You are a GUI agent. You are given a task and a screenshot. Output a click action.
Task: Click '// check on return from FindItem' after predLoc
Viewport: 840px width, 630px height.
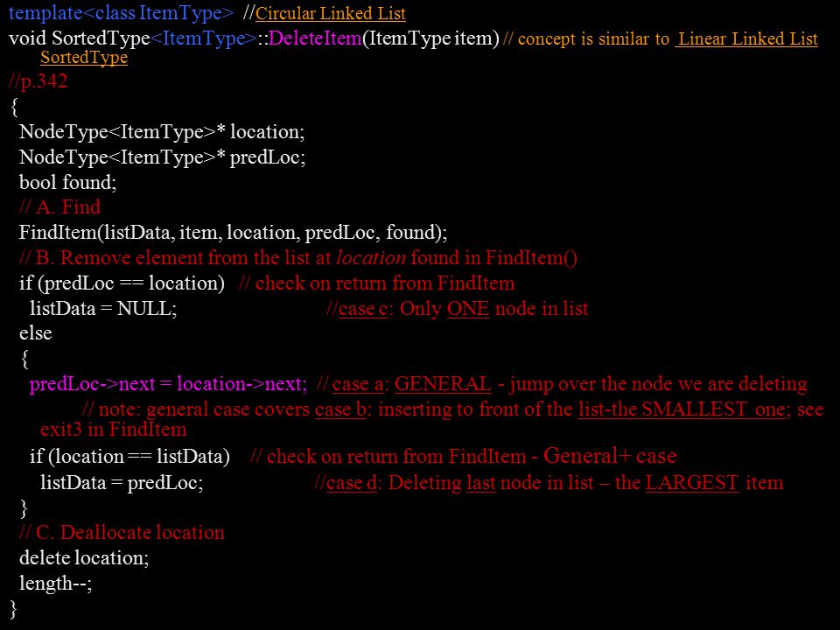pos(376,283)
